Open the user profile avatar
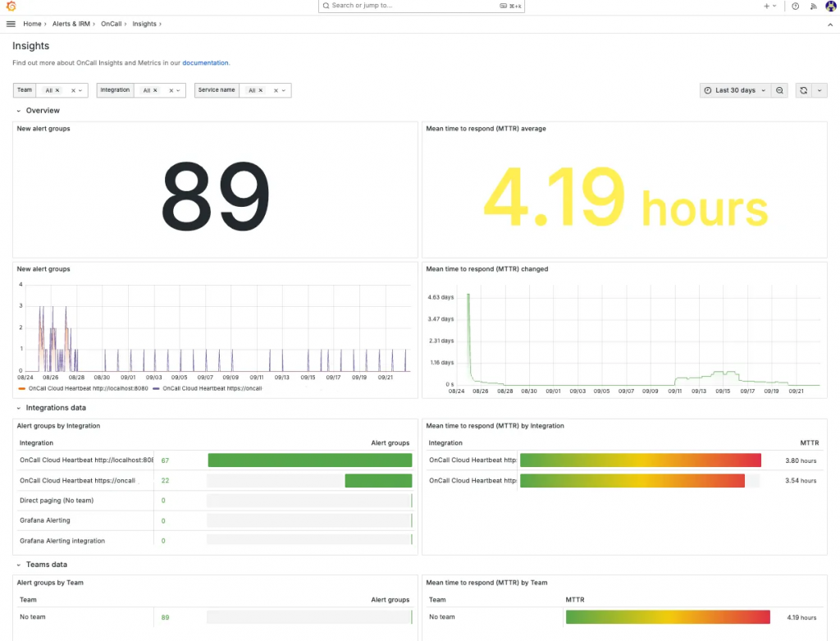840x641 pixels. [x=831, y=6]
